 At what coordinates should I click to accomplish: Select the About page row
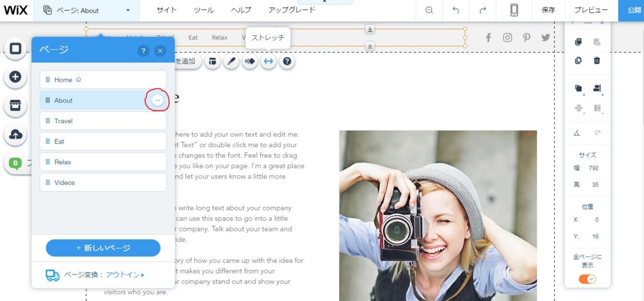pyautogui.click(x=103, y=100)
